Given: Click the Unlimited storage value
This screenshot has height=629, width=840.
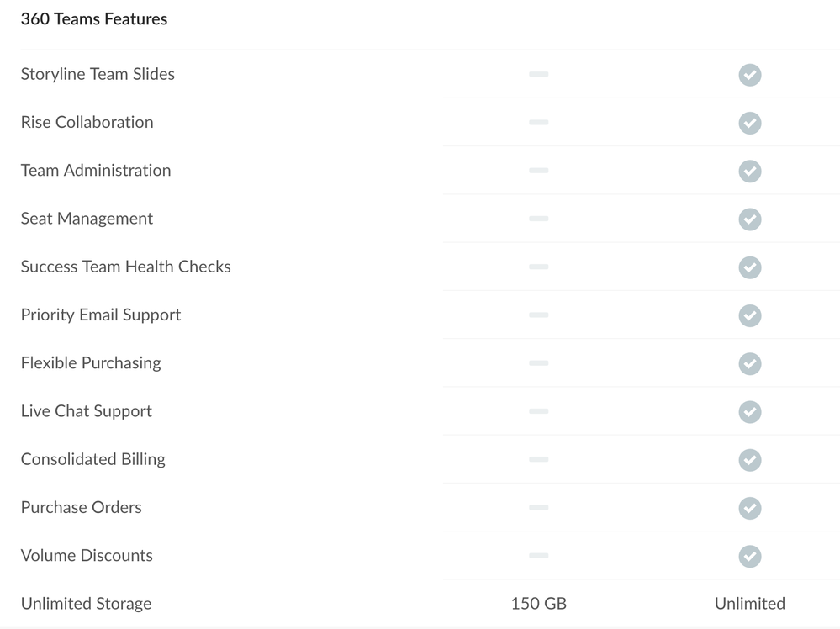Looking at the screenshot, I should pyautogui.click(x=749, y=604).
